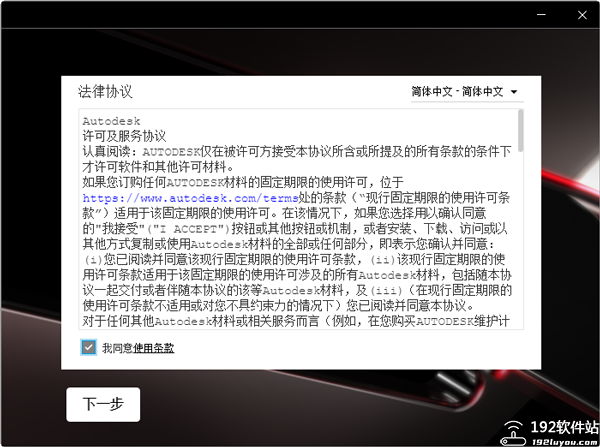600x447 pixels.
Task: Uncheck the 我同意使用条款 checkbox
Action: 88,347
